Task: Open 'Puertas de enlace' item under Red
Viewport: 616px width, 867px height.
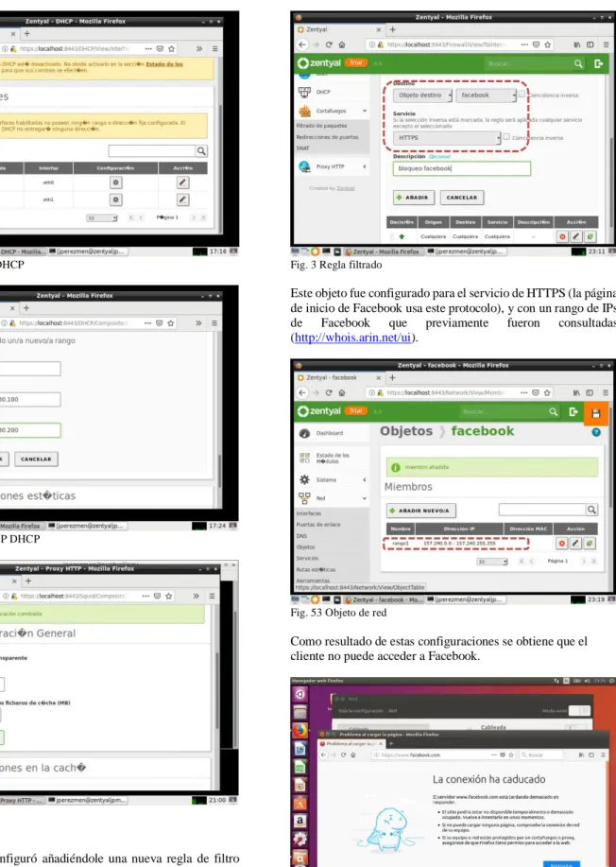Action: coord(318,524)
